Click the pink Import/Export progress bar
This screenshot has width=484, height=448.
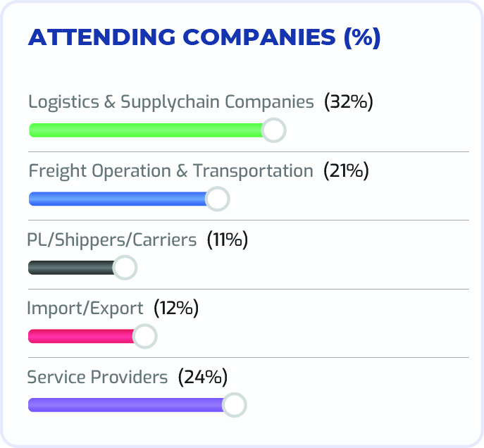pyautogui.click(x=80, y=337)
